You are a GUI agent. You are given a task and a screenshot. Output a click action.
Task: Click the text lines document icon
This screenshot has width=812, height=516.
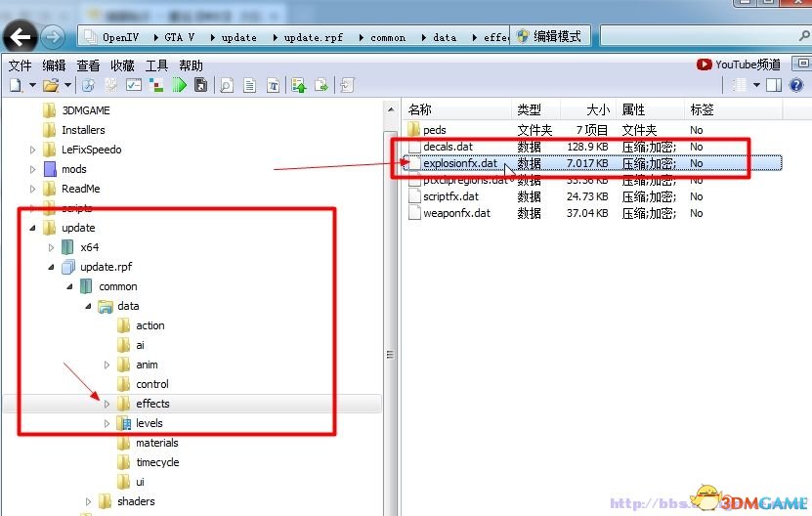coord(249,85)
